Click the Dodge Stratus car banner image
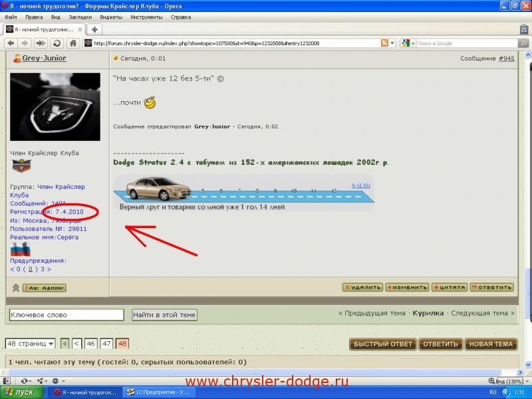 [243, 193]
